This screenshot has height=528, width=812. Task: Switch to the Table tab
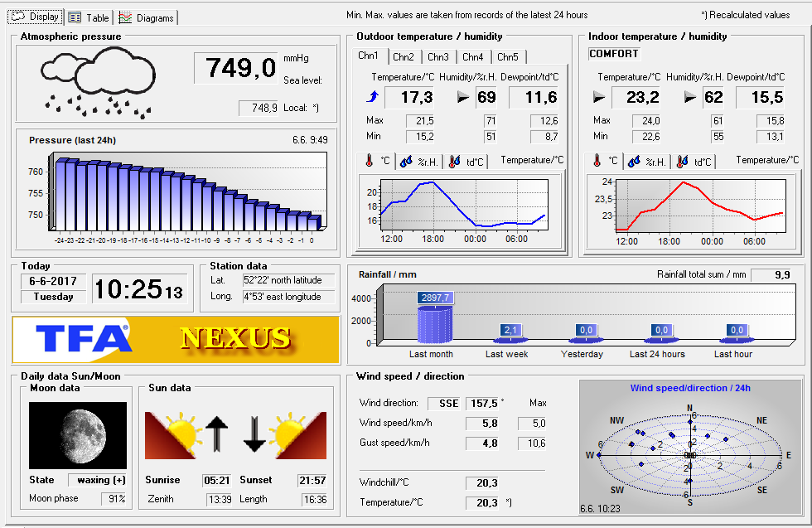point(89,17)
